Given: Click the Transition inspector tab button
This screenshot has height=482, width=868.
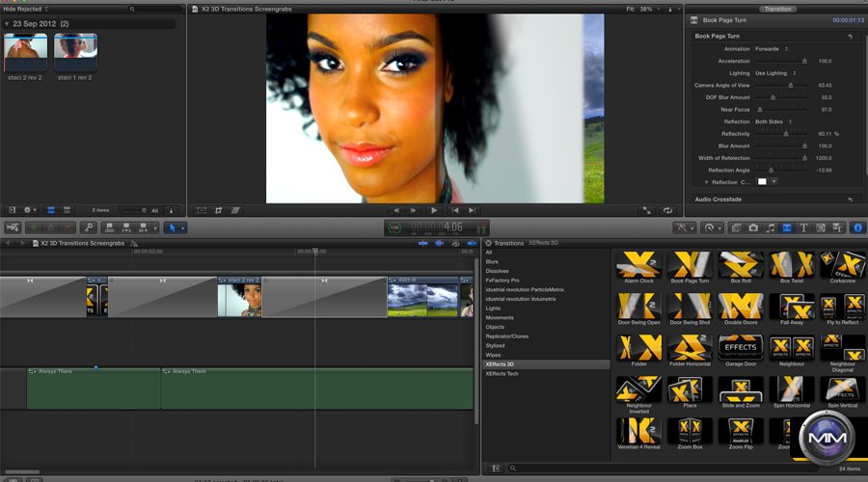Looking at the screenshot, I should pyautogui.click(x=777, y=9).
